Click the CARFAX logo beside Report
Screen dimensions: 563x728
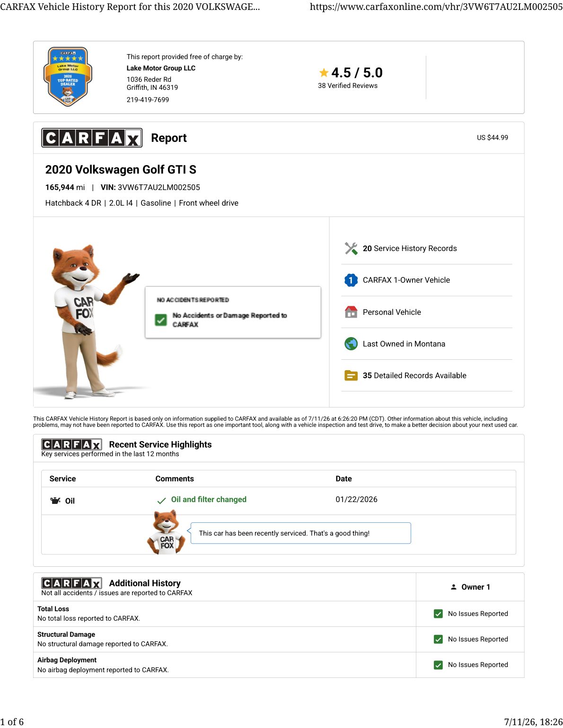click(92, 138)
